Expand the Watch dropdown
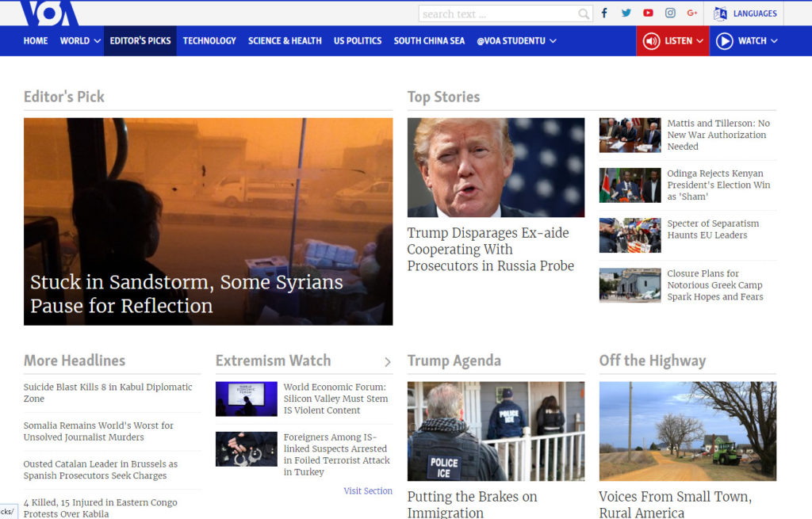 [746, 41]
